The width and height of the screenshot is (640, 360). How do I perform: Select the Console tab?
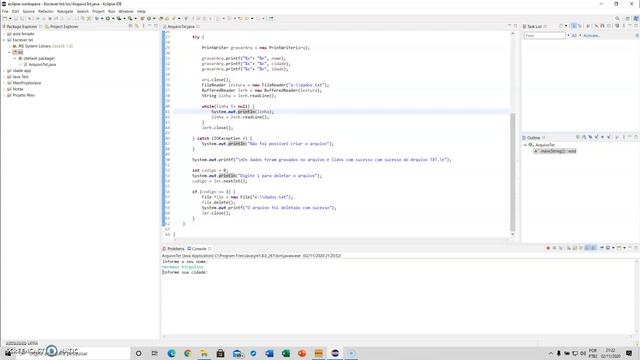(x=198, y=249)
